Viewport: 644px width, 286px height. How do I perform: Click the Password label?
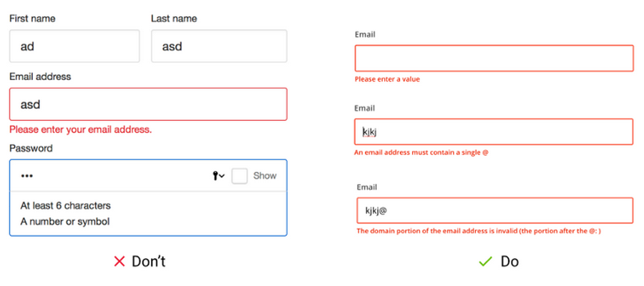pyautogui.click(x=31, y=148)
